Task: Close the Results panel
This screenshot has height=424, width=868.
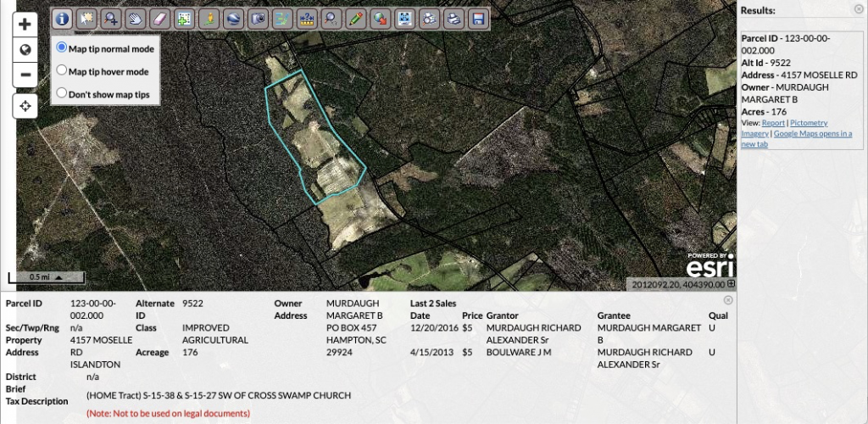Action: point(859,9)
